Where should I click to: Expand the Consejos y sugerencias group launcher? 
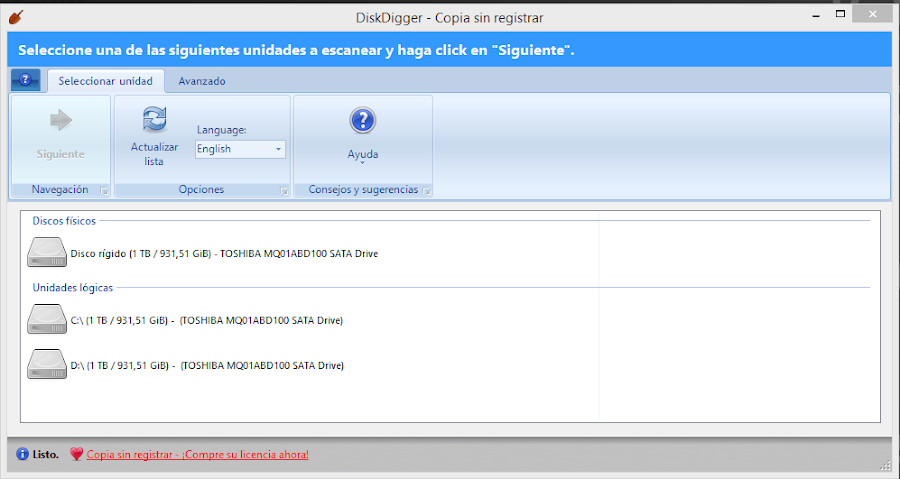coord(426,190)
